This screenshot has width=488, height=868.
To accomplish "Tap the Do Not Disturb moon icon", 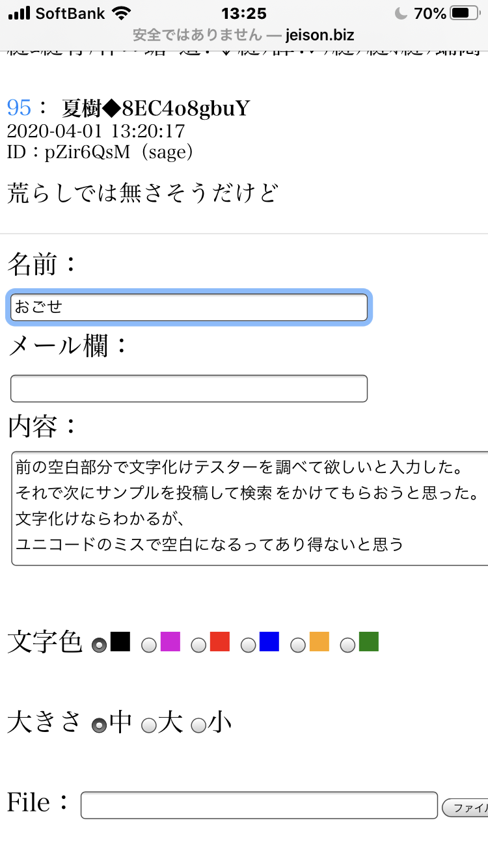I will 400,13.
